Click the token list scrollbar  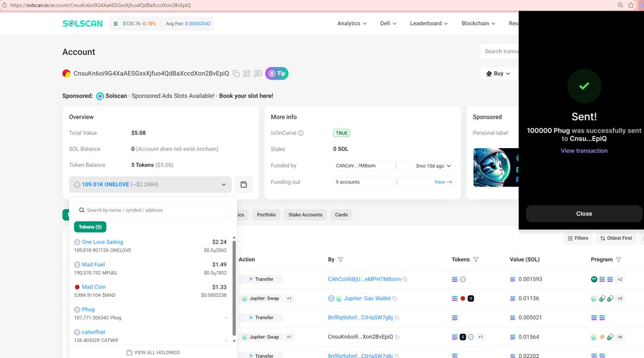tap(233, 288)
